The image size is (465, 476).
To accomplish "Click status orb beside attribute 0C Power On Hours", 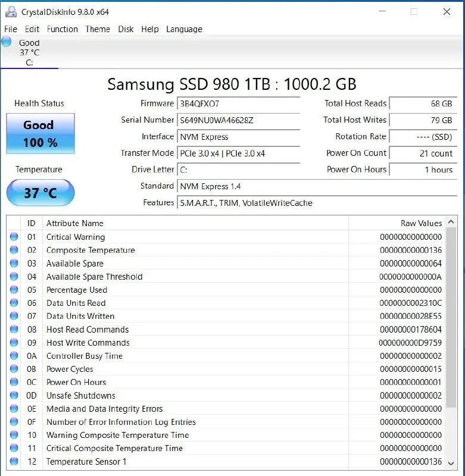I will click(x=14, y=382).
